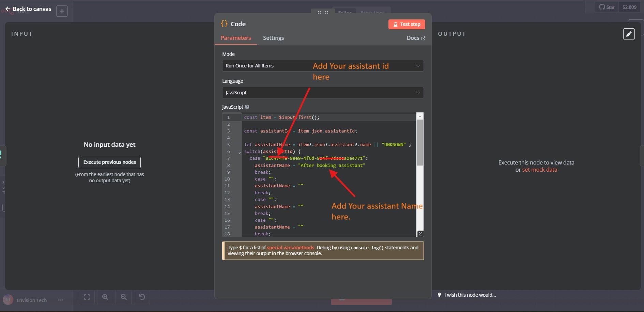Select the zoom in magnifier icon
This screenshot has height=312, width=644.
[105, 297]
